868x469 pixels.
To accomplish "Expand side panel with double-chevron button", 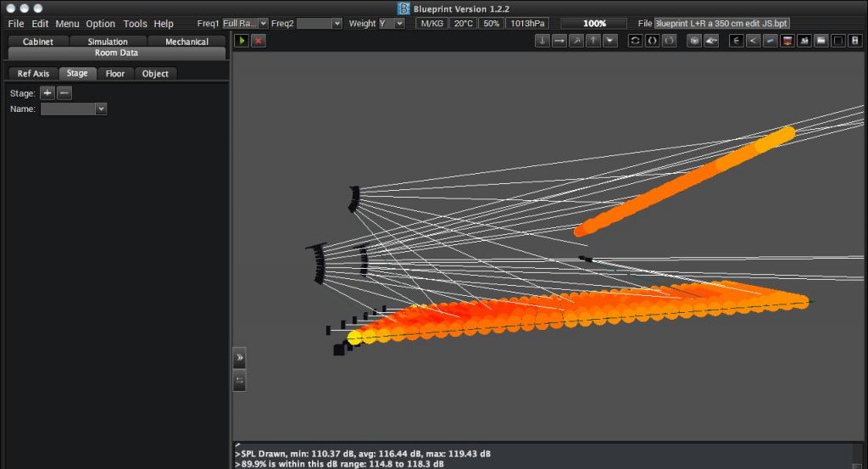I will pyautogui.click(x=239, y=357).
